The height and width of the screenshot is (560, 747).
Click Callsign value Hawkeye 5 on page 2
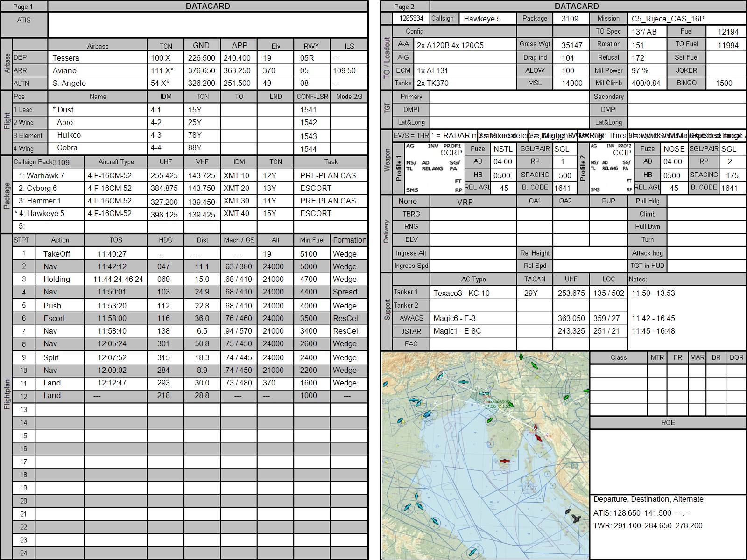coord(482,19)
